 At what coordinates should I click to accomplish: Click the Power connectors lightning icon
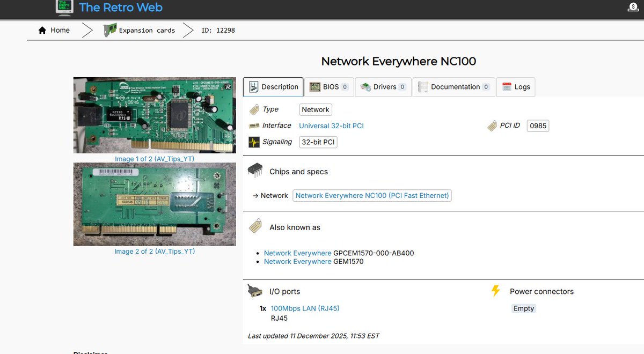pyautogui.click(x=496, y=291)
